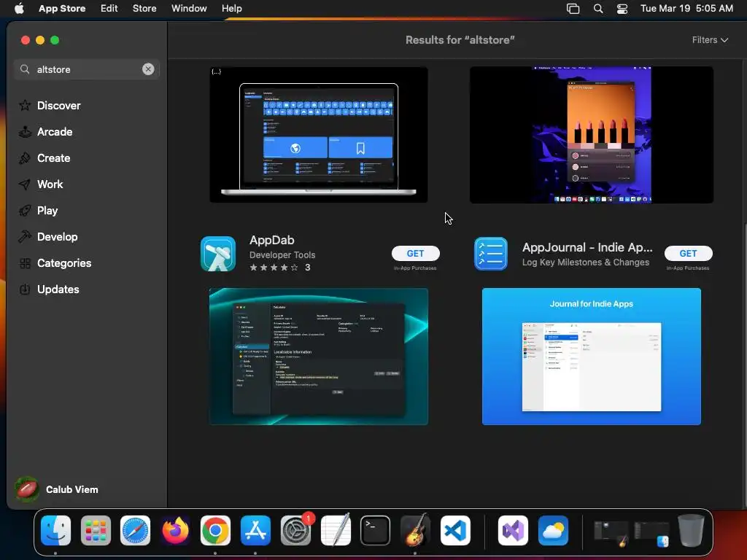
Task: Click Stage Manager icon in menu bar
Action: [573, 8]
